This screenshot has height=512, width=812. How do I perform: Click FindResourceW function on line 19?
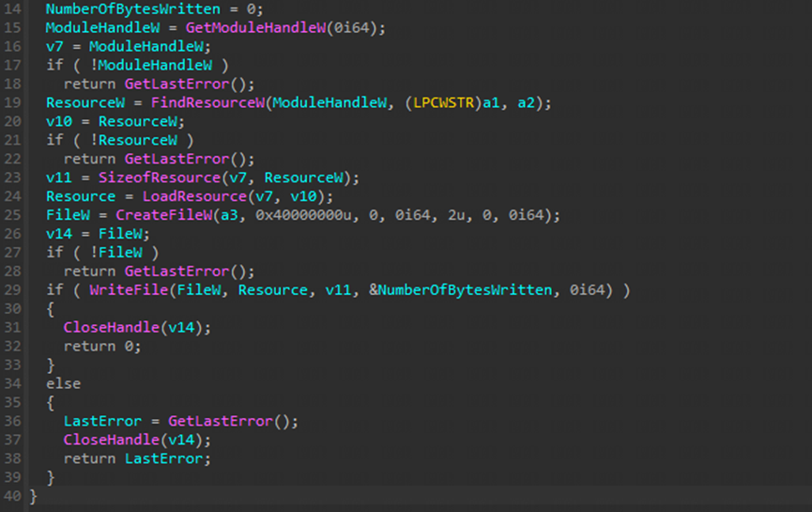207,102
